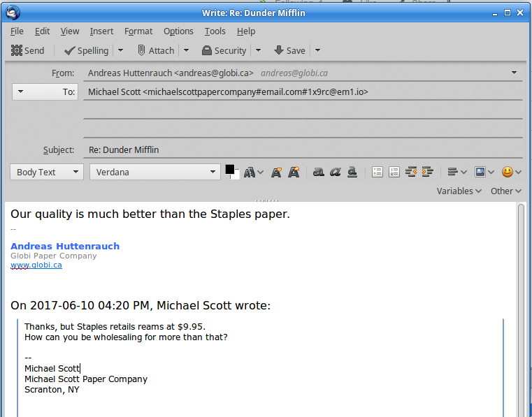Open the File menu
This screenshot has height=417, width=532.
tap(17, 31)
